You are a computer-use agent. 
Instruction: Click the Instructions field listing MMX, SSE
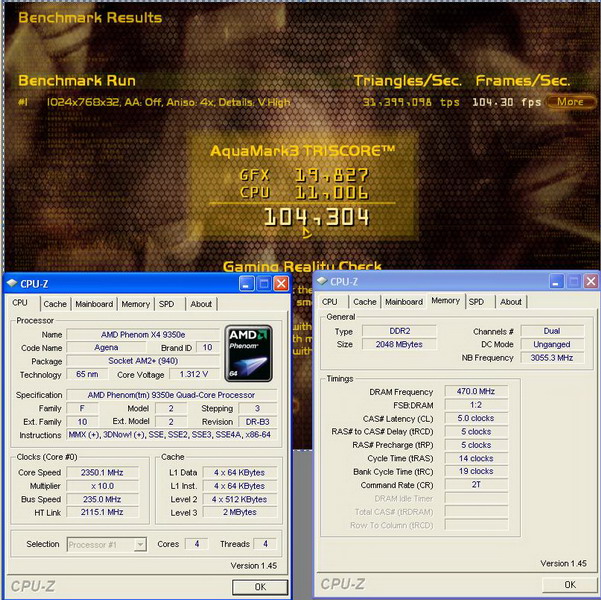(171, 435)
